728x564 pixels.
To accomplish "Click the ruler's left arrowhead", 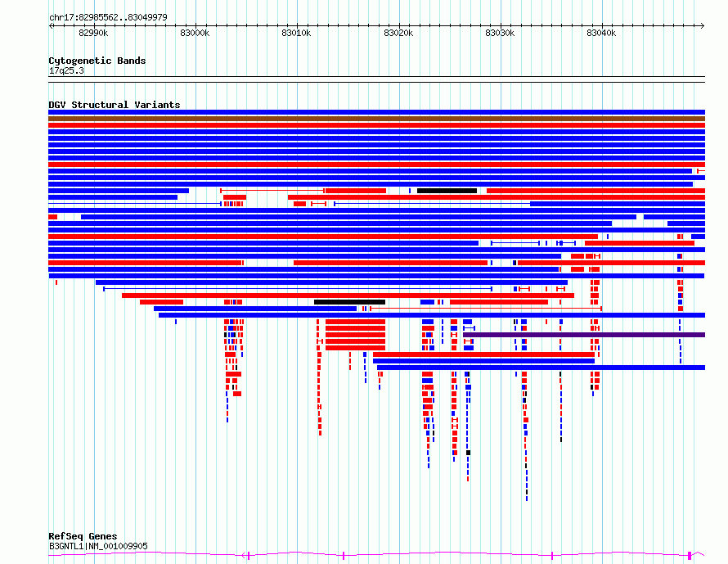I will [51, 25].
